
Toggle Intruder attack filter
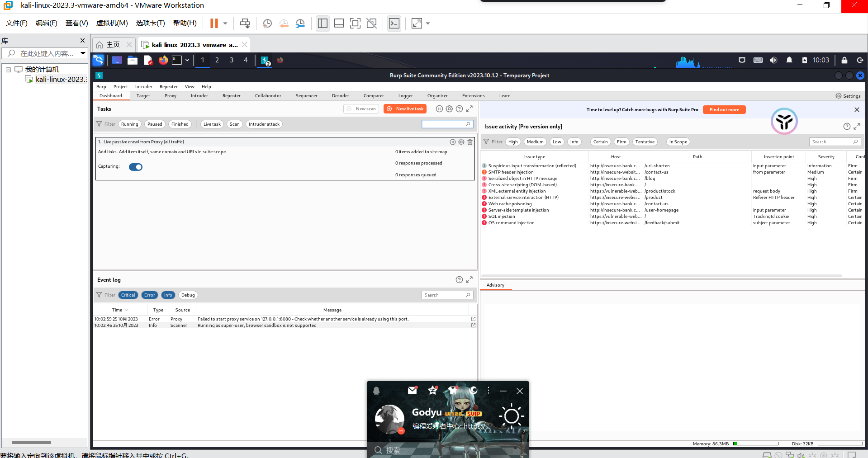click(x=264, y=124)
